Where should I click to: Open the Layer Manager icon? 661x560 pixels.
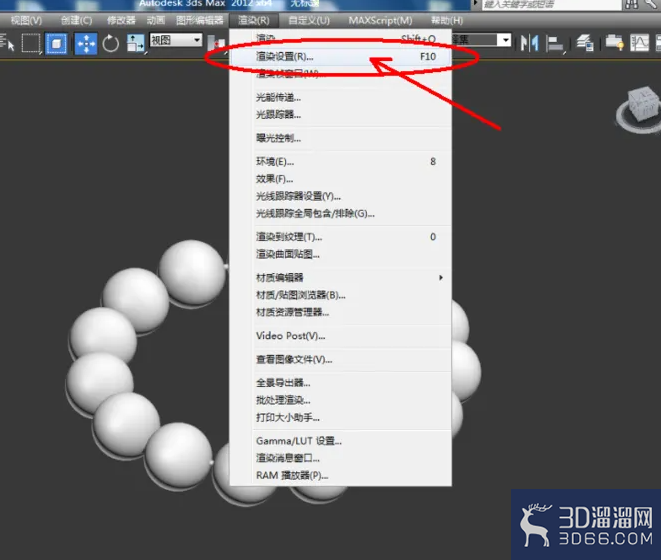click(585, 43)
